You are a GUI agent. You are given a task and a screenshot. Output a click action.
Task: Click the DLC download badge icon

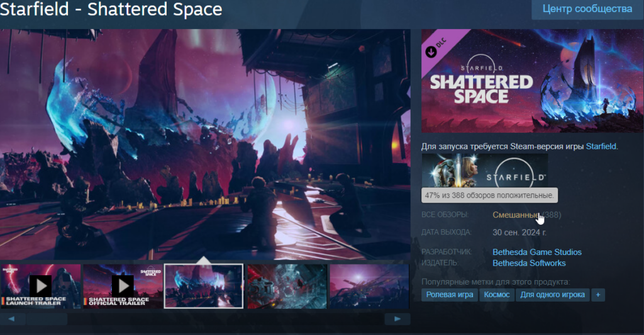pyautogui.click(x=431, y=52)
